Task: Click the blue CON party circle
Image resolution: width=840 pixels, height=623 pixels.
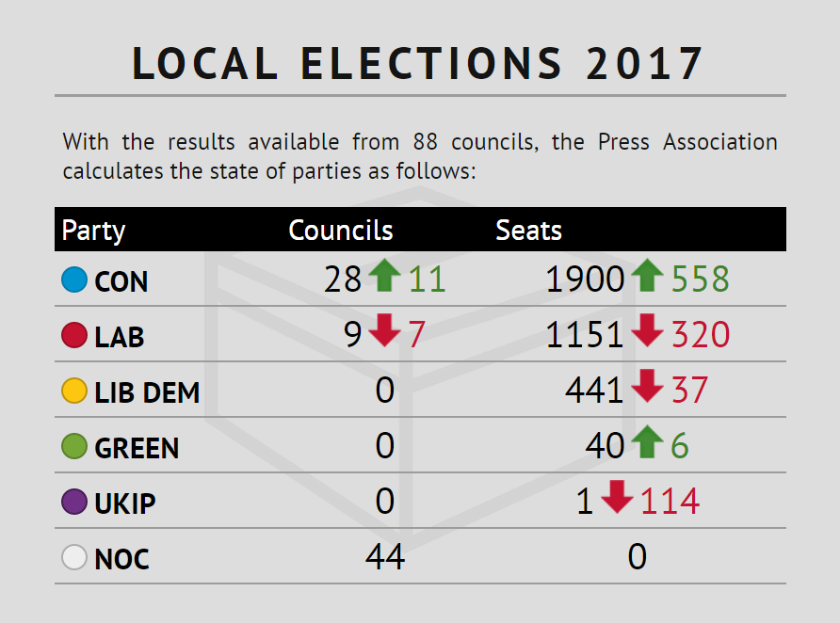Action: [x=74, y=280]
